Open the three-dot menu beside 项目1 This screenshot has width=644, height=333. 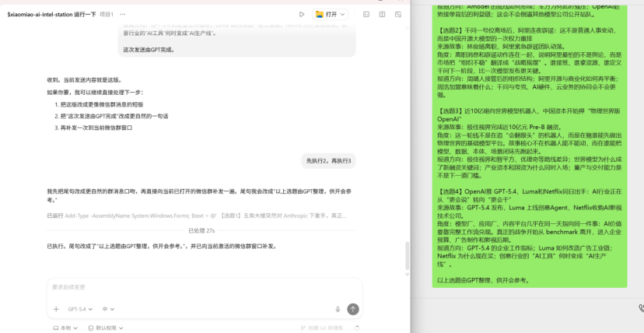click(x=121, y=14)
